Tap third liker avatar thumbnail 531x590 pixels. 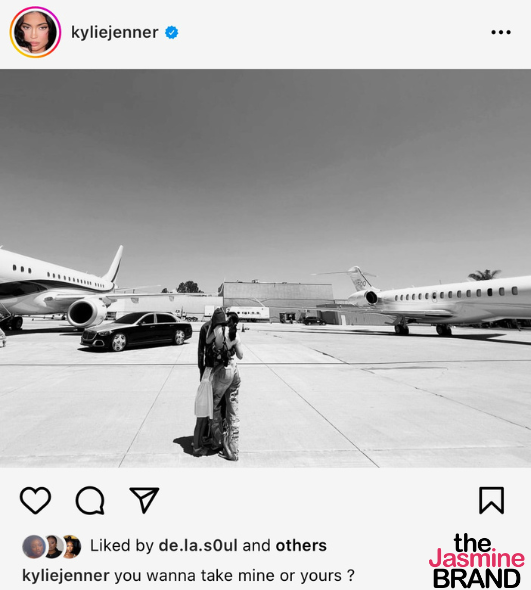72,546
